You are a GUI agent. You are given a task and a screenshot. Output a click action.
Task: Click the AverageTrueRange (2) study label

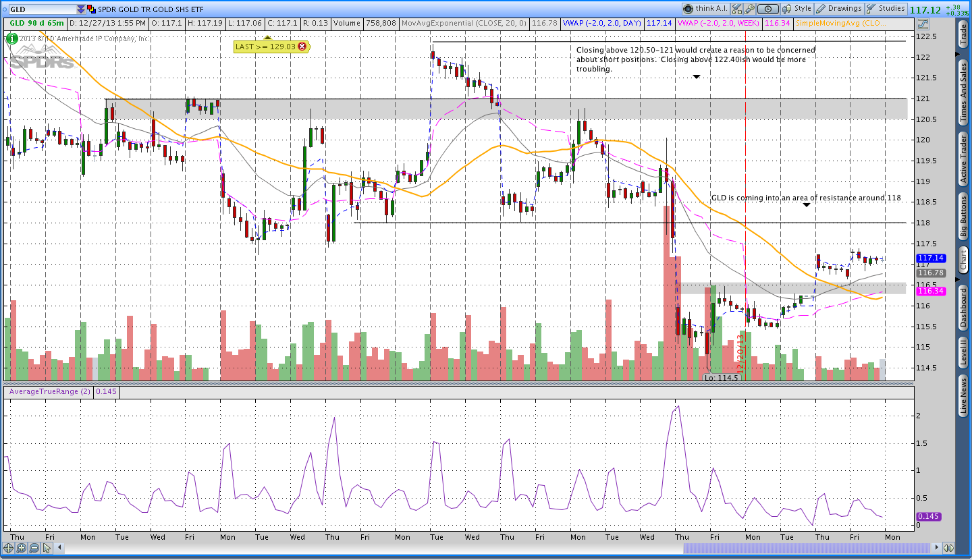pyautogui.click(x=49, y=391)
